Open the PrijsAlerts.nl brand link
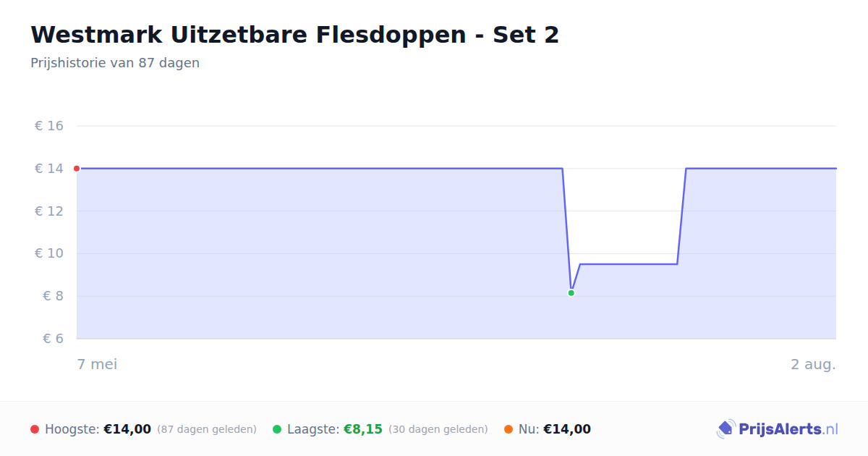The image size is (868, 456). point(777,429)
